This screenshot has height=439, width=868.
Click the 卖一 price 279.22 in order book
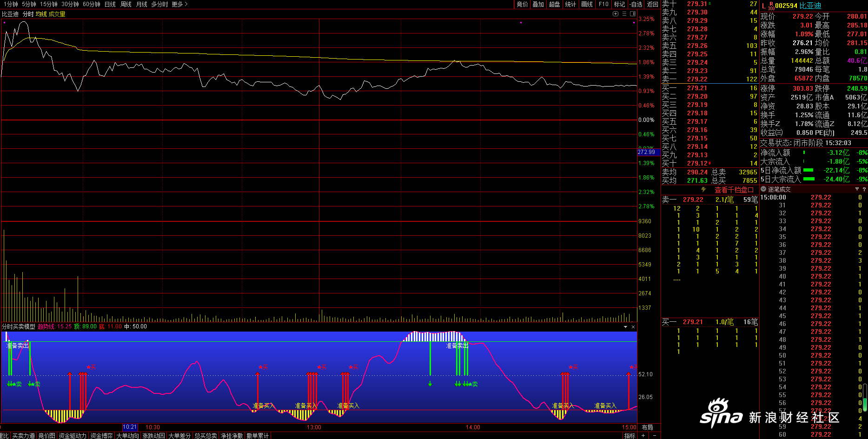coord(697,79)
